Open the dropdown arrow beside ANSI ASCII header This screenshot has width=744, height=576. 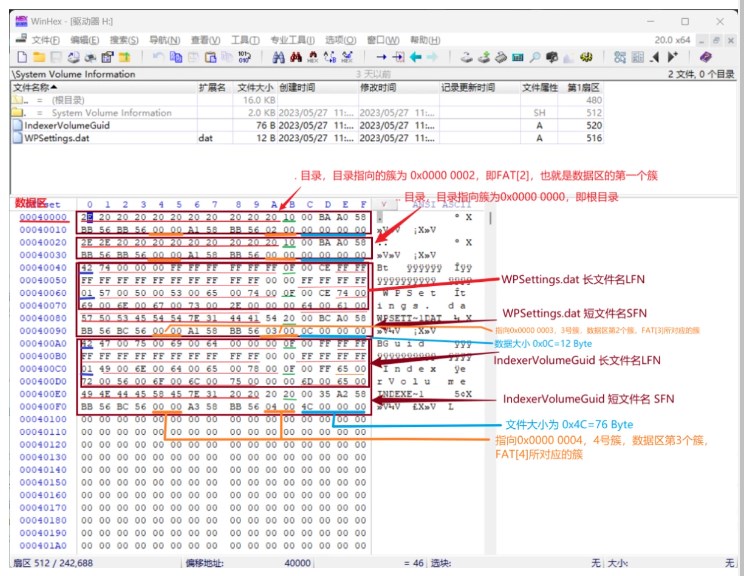pyautogui.click(x=384, y=204)
